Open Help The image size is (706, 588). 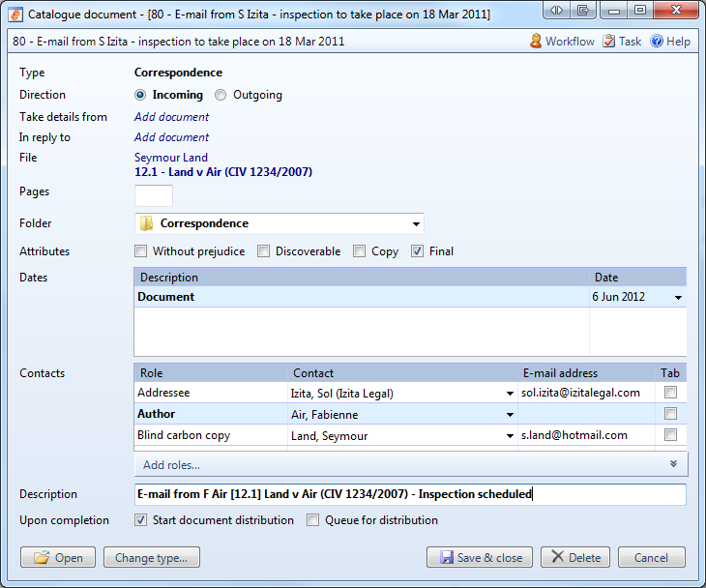pyautogui.click(x=670, y=42)
